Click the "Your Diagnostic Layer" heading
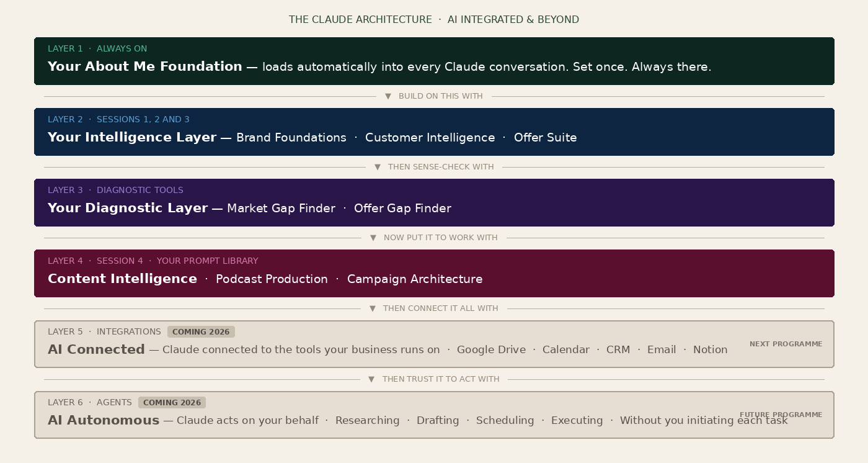This screenshot has width=868, height=463. pos(128,208)
